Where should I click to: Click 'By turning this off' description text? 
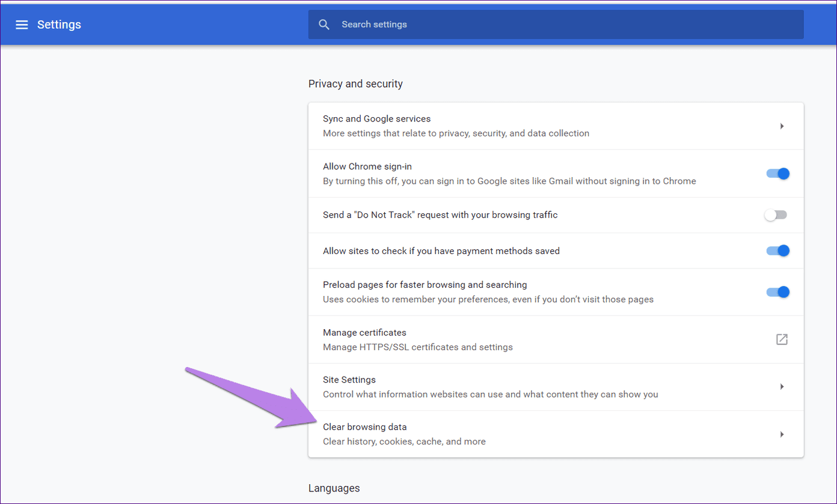tap(509, 181)
